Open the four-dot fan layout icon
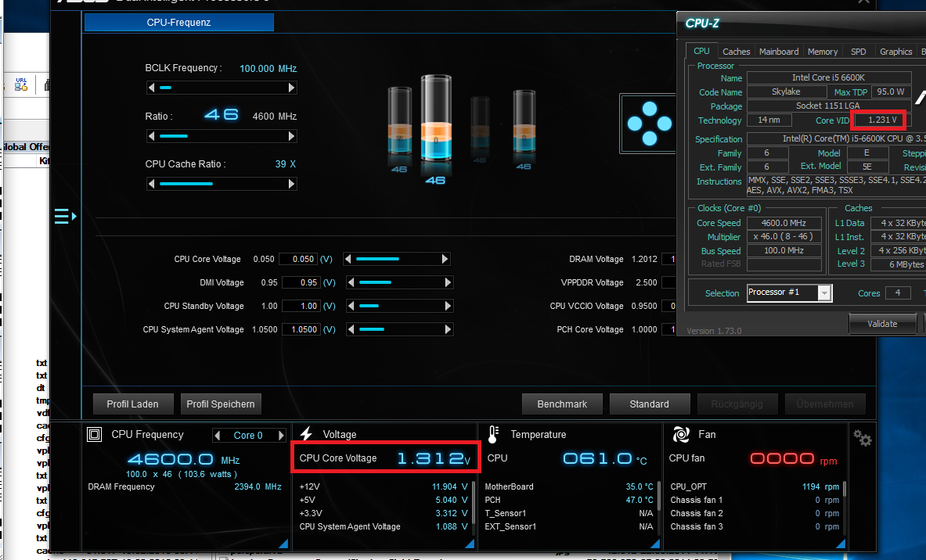926x560 pixels. point(649,124)
